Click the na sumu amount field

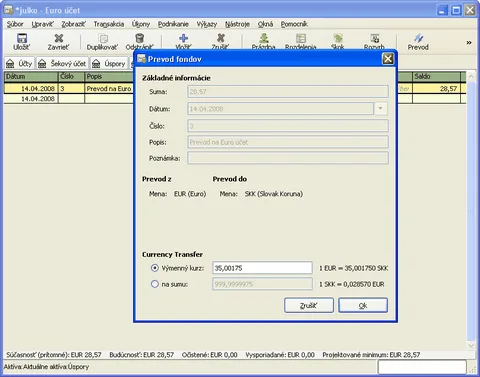tap(262, 284)
